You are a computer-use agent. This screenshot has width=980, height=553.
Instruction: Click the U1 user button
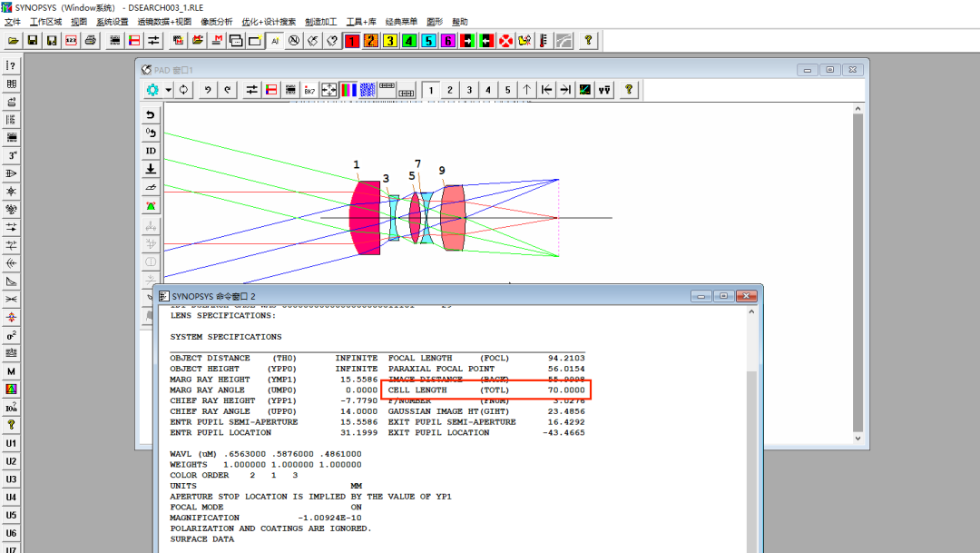click(11, 443)
